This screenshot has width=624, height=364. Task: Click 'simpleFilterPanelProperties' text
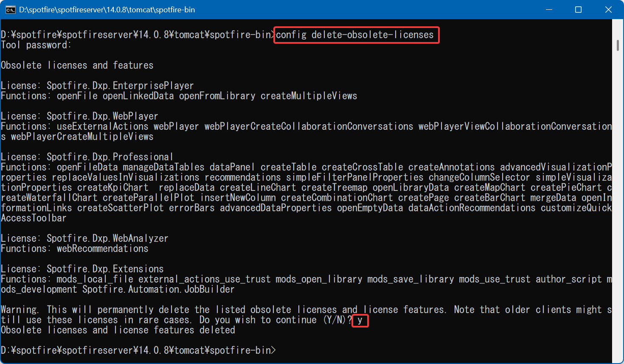[x=355, y=177]
